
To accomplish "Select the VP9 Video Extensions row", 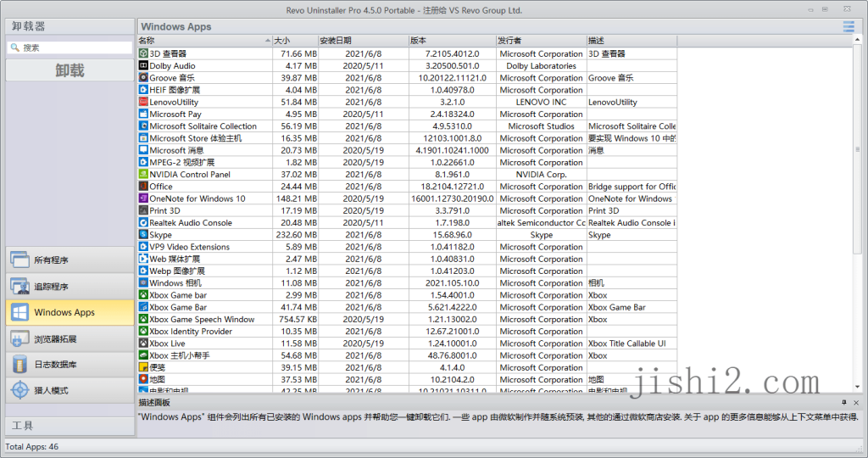I will [x=407, y=247].
